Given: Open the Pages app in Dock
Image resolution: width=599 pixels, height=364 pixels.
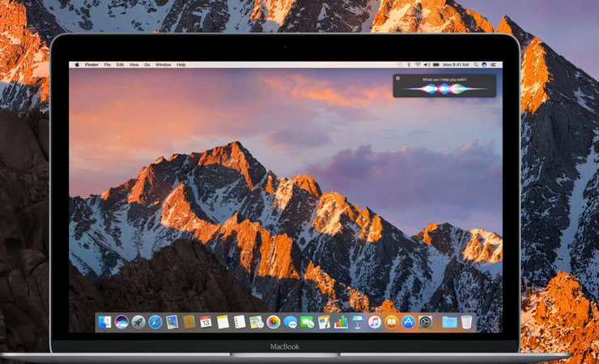Looking at the screenshot, I should (x=324, y=322).
